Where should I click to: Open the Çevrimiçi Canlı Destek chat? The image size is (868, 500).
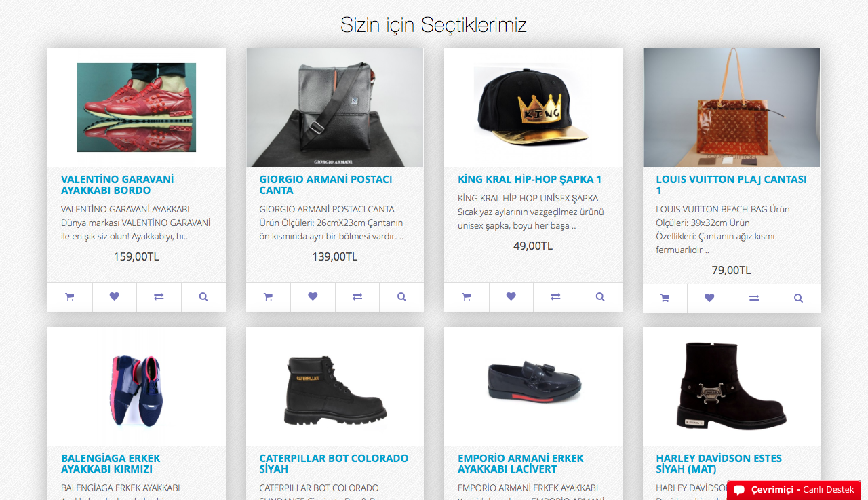pos(794,490)
